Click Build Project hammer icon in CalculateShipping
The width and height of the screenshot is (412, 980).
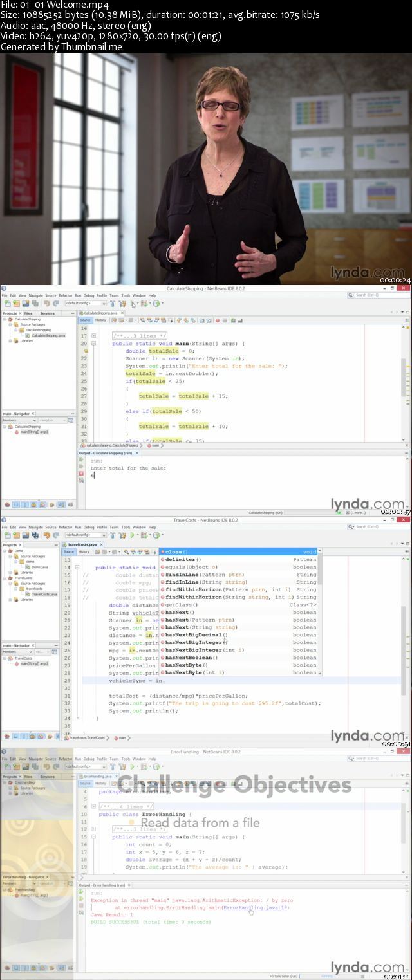coord(113,303)
